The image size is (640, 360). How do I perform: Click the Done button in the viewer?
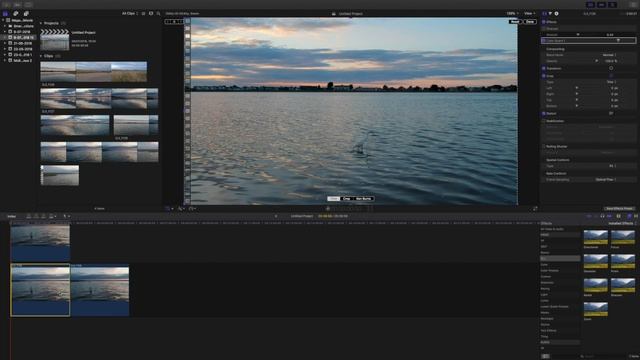pyautogui.click(x=530, y=22)
